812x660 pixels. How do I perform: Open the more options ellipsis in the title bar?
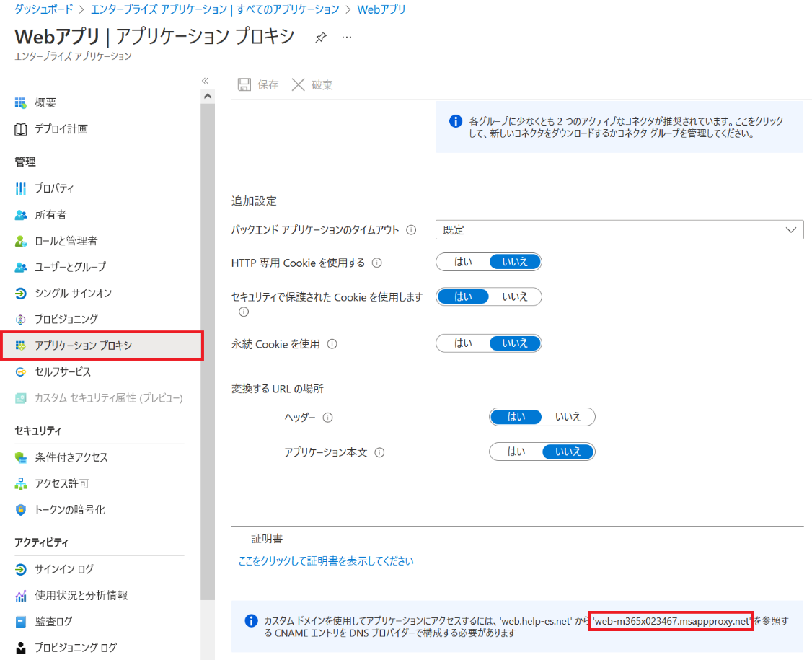click(347, 38)
